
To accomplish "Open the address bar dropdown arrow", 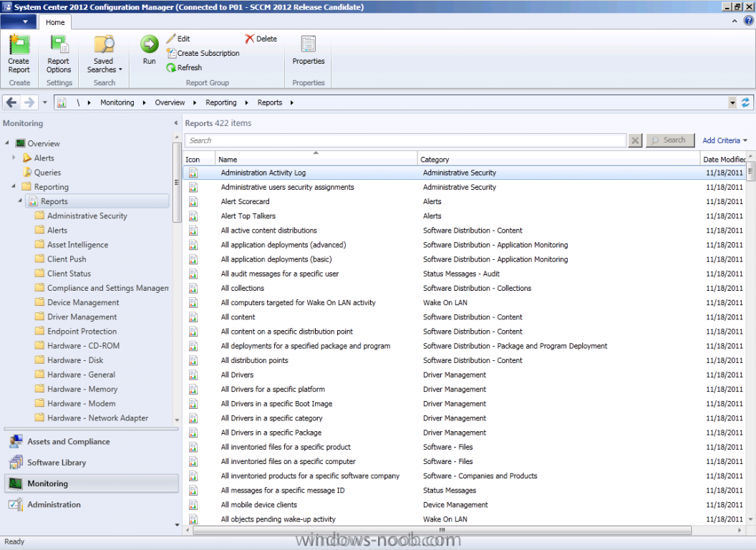I will pyautogui.click(x=732, y=102).
